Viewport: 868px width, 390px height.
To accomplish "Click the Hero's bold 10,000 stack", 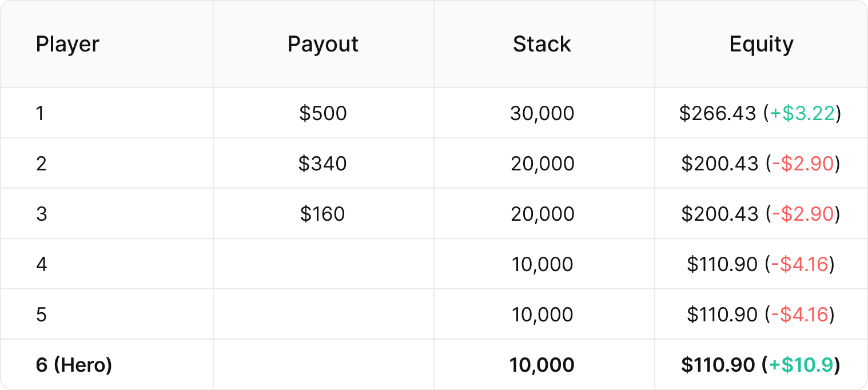I will point(542,365).
